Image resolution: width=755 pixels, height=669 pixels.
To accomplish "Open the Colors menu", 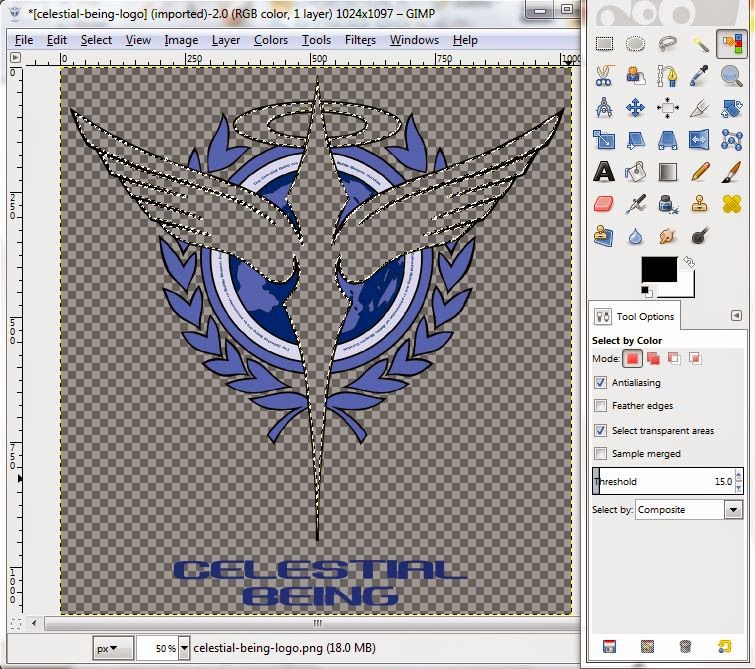I will [x=271, y=40].
